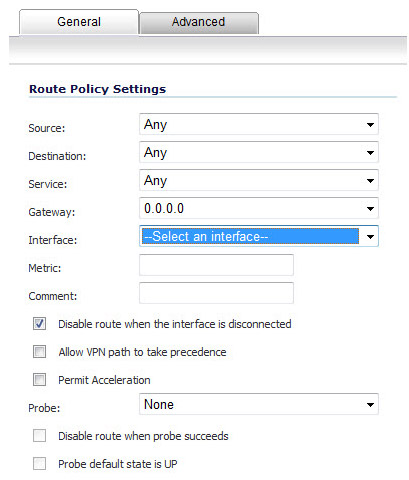Image resolution: width=409 pixels, height=480 pixels.
Task: Check Probe default state is UP
Action: tap(39, 464)
